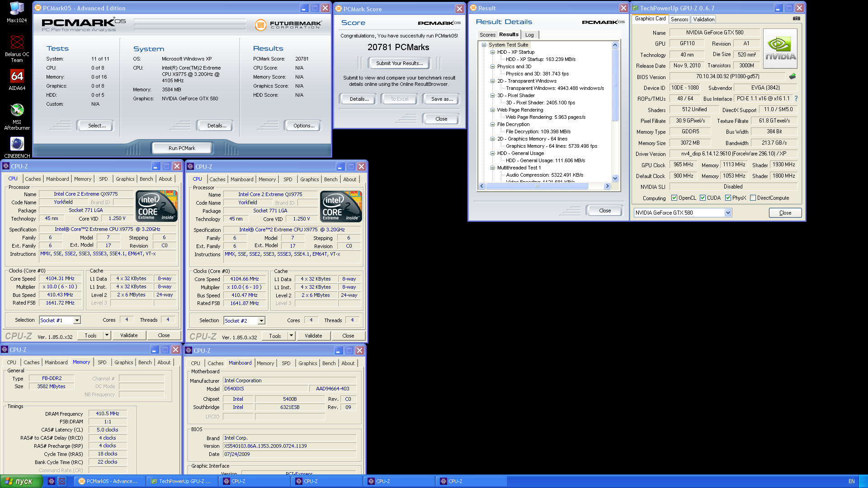Open the Windows Start (пуск) button

pos(21,481)
